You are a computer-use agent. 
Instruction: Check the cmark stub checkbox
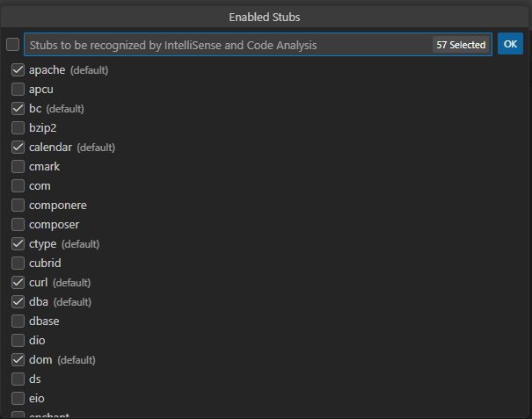(x=18, y=166)
